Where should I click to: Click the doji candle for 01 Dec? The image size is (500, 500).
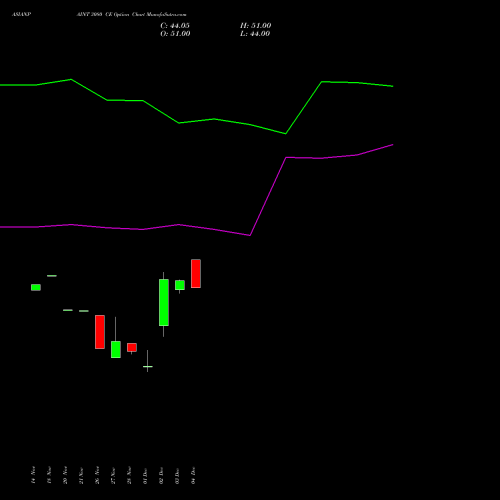(x=148, y=366)
